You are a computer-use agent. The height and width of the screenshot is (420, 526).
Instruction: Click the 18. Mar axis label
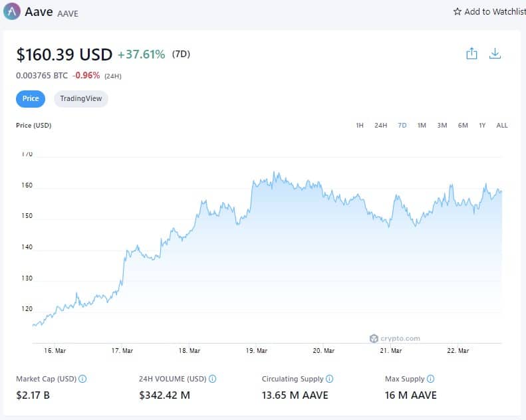(190, 351)
